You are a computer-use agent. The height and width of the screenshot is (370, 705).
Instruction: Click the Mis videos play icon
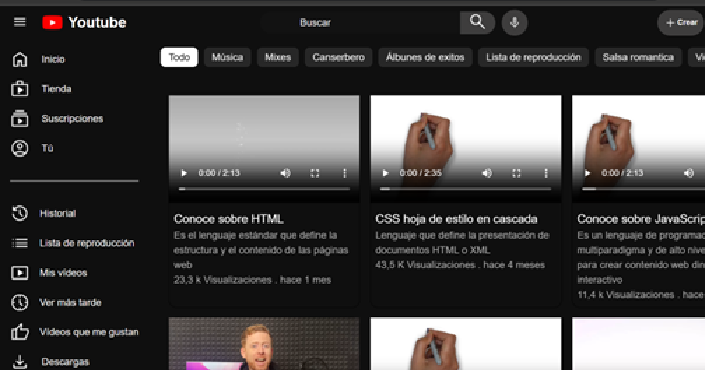[20, 273]
